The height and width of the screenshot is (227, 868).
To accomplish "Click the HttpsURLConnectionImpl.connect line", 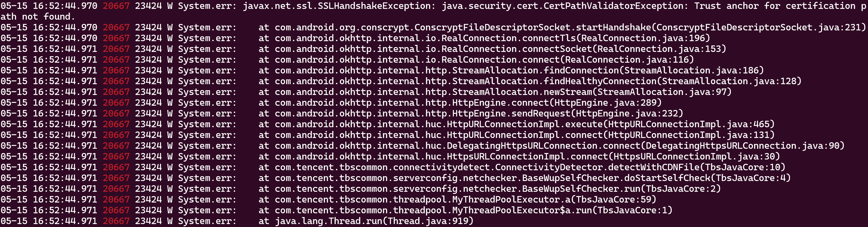I will tap(390, 157).
